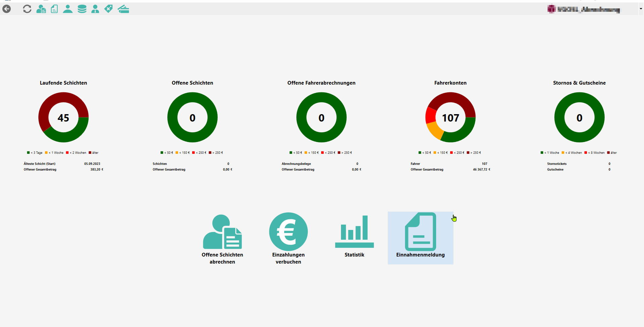The height and width of the screenshot is (327, 644).
Task: Open the payment cards toolbar icon
Action: pos(123,9)
